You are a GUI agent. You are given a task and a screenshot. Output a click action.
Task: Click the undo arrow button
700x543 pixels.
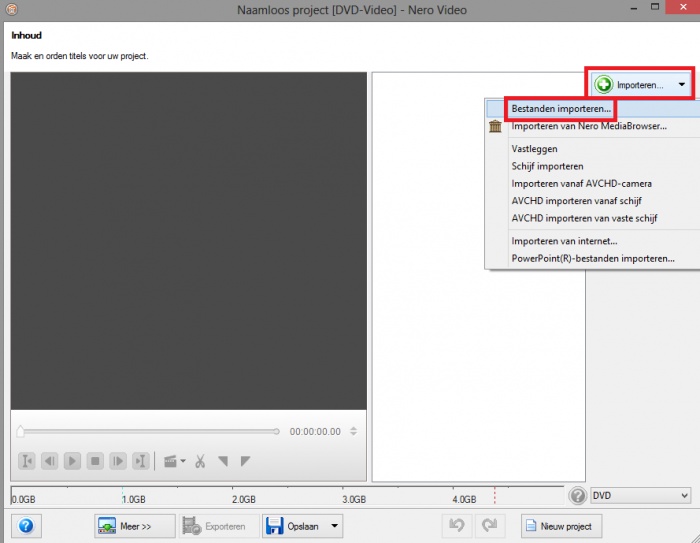click(457, 526)
